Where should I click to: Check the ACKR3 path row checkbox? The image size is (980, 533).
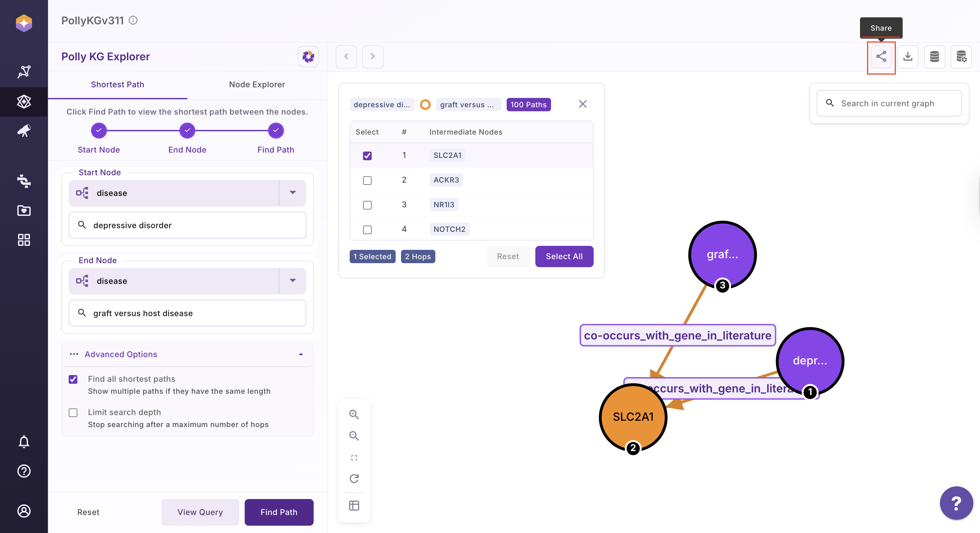(x=367, y=180)
